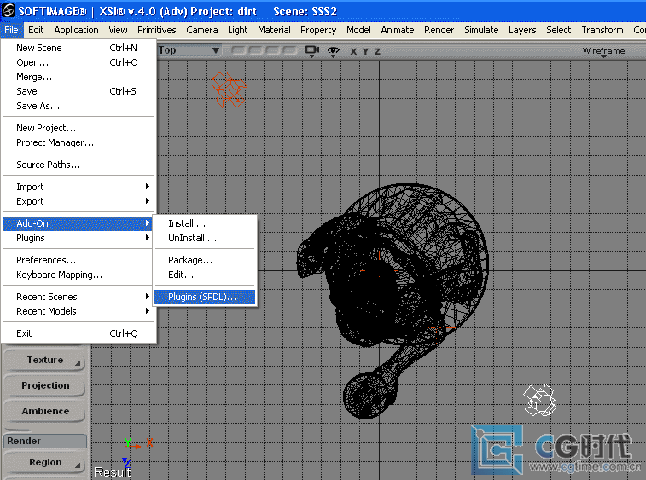This screenshot has height=480, width=646.
Task: Open the Material menu
Action: (x=274, y=30)
